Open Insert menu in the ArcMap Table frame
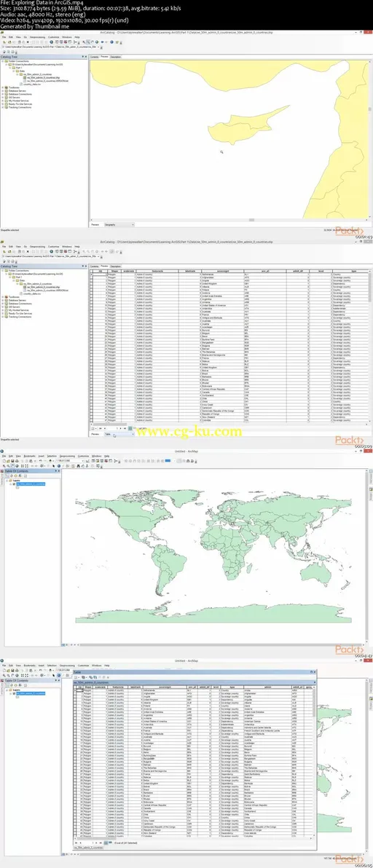Screen dimensions: 373x868 click(x=42, y=665)
